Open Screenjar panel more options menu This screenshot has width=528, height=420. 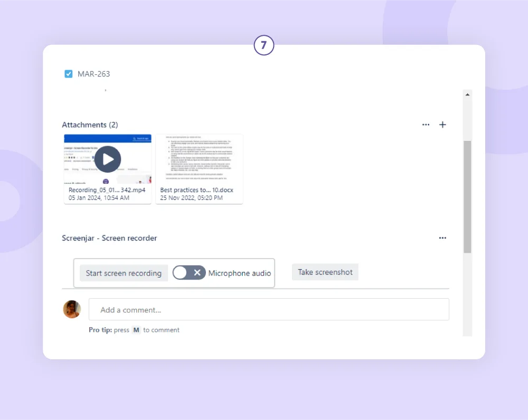[442, 238]
